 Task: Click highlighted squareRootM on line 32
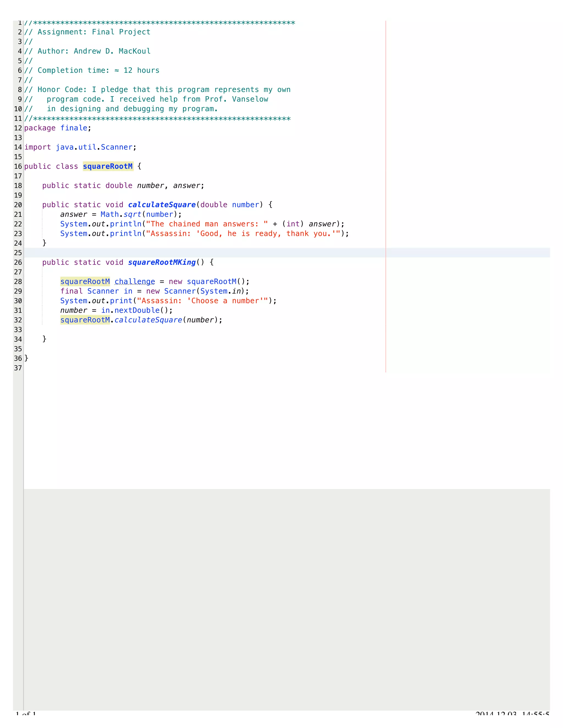pyautogui.click(x=85, y=320)
